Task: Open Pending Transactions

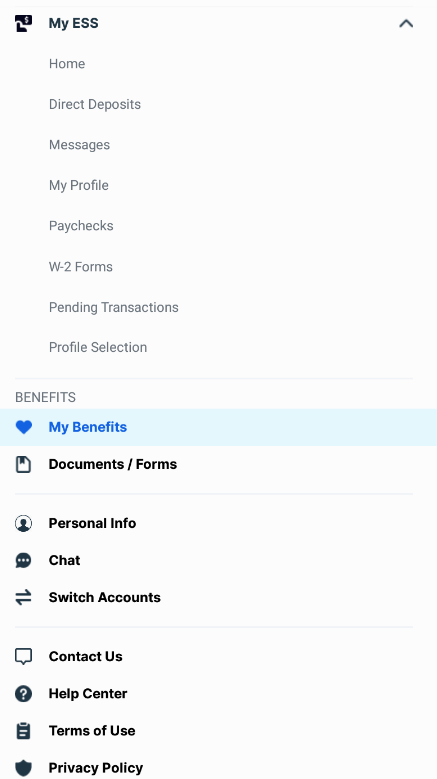Action: [114, 307]
